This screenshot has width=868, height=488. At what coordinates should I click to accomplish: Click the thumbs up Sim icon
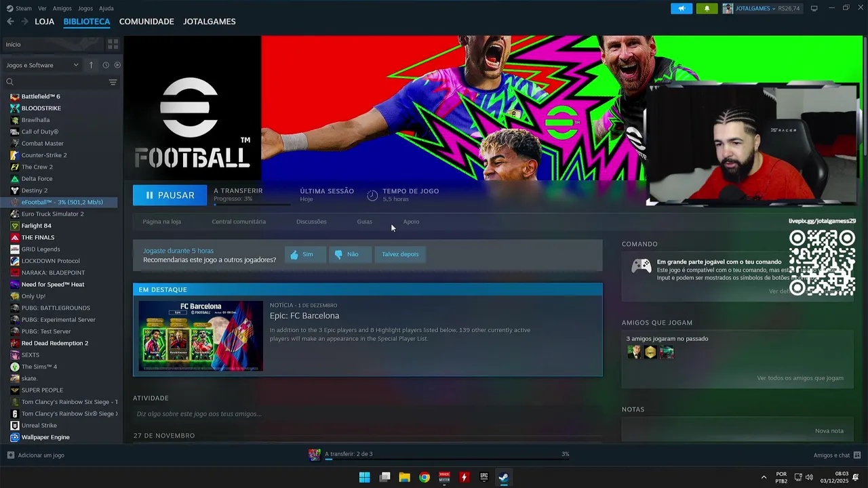coord(294,255)
